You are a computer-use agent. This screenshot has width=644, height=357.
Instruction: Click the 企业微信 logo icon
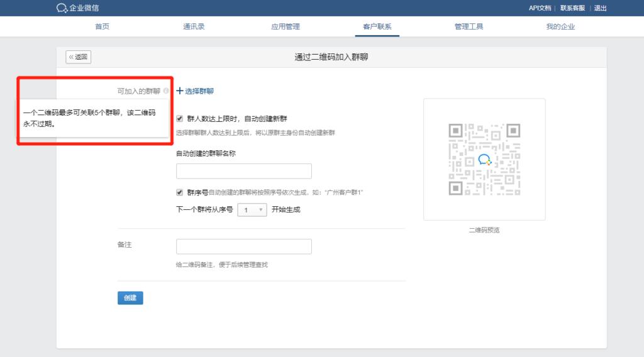(62, 8)
